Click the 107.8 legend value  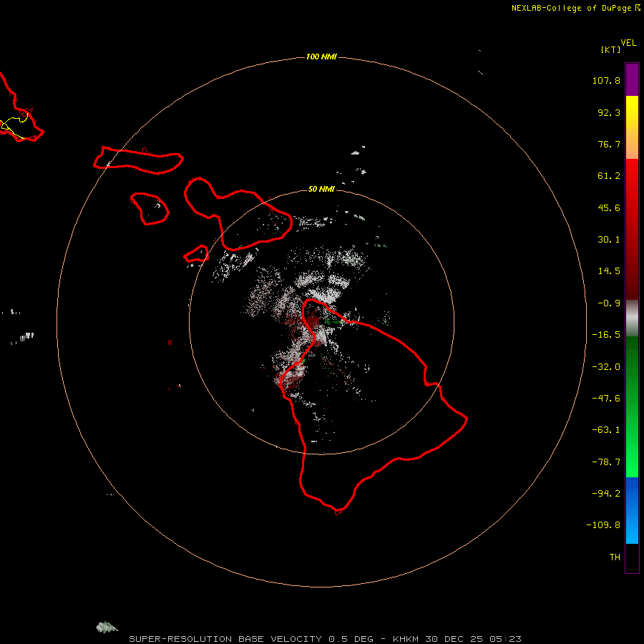[x=606, y=80]
